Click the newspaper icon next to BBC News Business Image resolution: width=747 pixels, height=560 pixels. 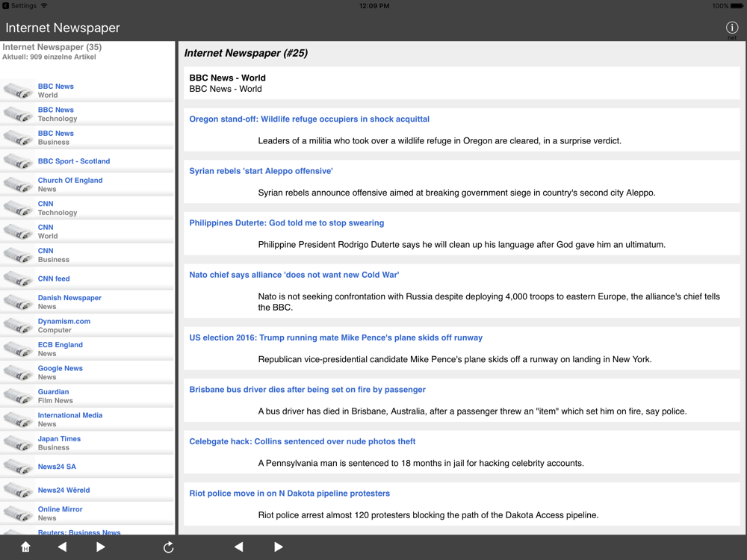pyautogui.click(x=18, y=137)
